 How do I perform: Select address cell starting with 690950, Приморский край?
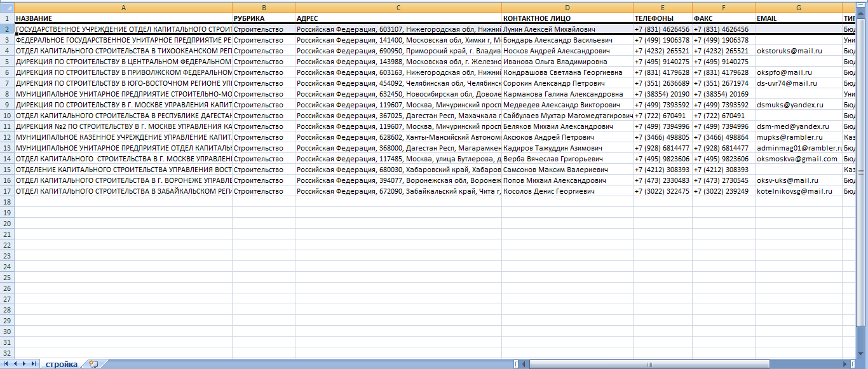click(398, 51)
